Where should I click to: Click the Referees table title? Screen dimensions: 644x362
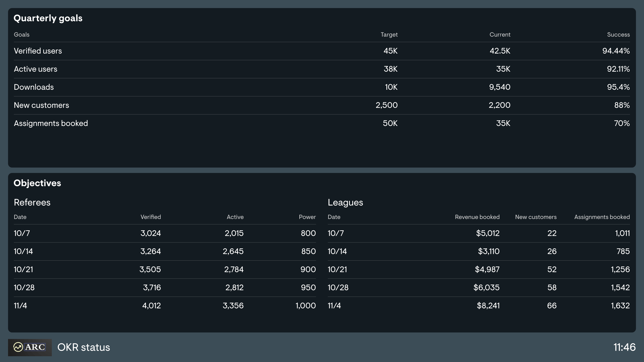(x=32, y=202)
